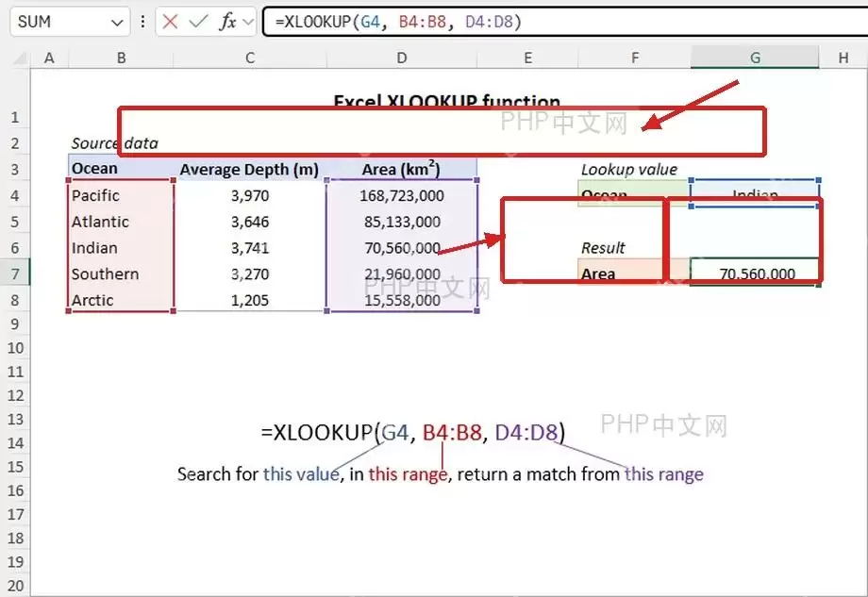Cancel the formula entry with the X icon
Image resolution: width=868 pixels, height=597 pixels.
coord(170,22)
